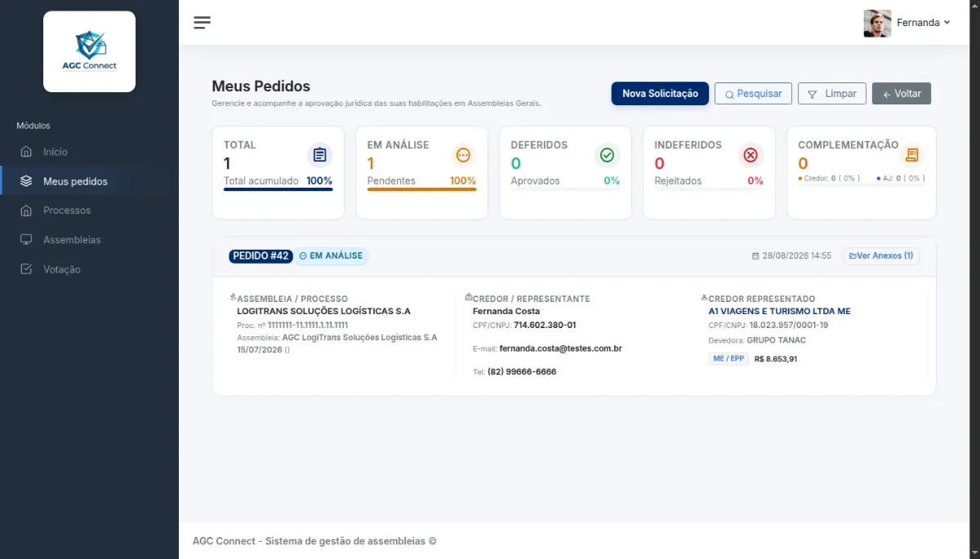This screenshot has width=980, height=559.
Task: Click the Meus pedidos layers icon
Action: click(x=26, y=181)
